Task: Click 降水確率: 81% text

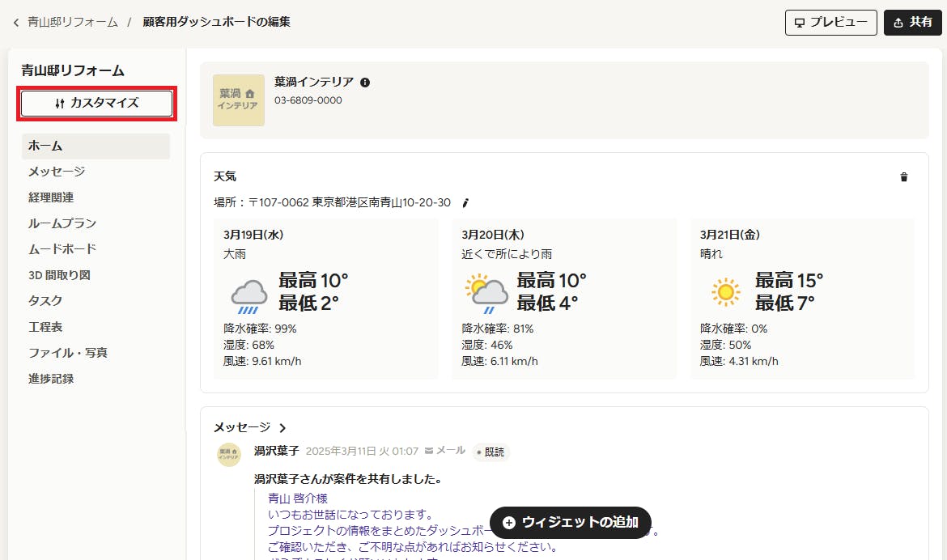Action: [x=498, y=329]
